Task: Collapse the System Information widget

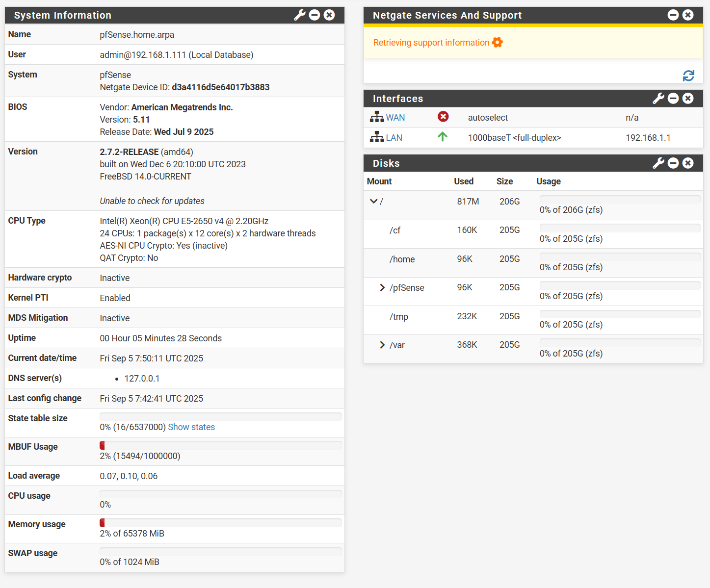Action: (x=315, y=15)
